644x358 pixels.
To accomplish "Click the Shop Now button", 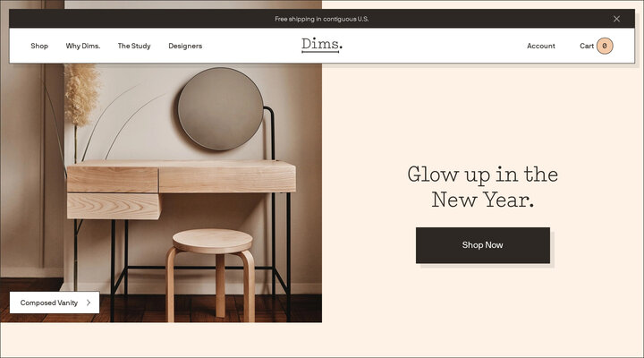I will [483, 245].
